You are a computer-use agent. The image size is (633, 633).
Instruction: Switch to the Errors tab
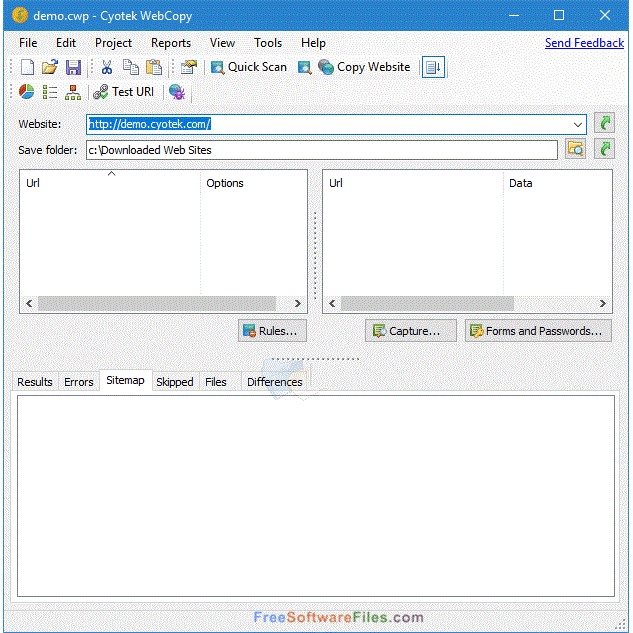[79, 381]
